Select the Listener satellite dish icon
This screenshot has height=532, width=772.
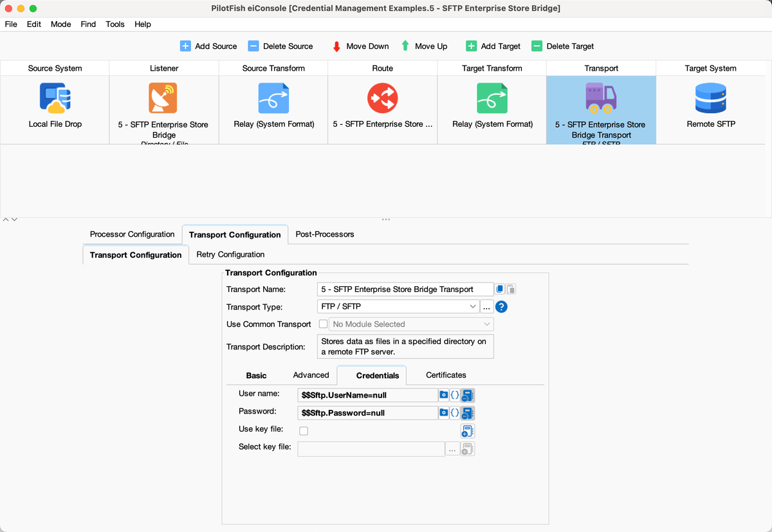pyautogui.click(x=163, y=98)
